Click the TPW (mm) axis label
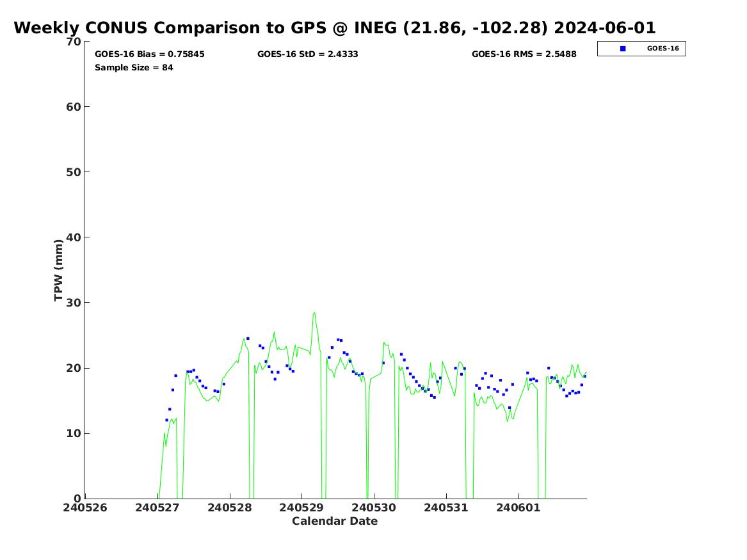Viewport: 747px width, 560px height. click(59, 270)
